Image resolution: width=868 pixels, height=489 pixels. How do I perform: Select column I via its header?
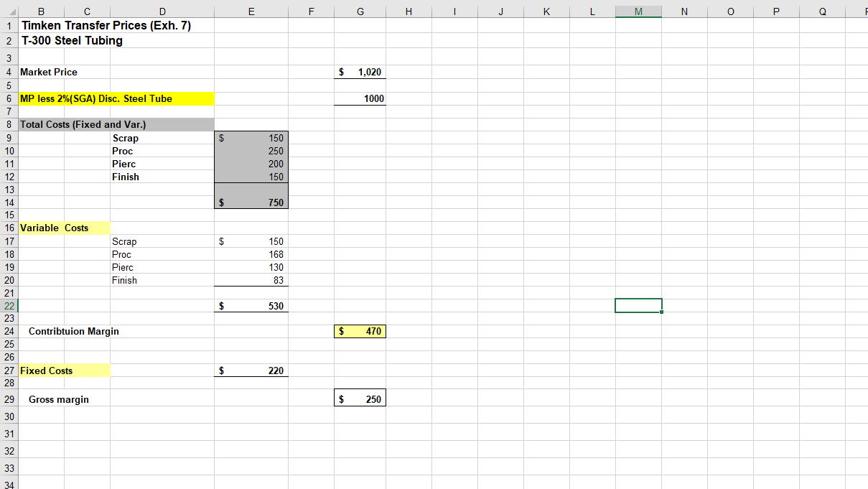point(454,11)
